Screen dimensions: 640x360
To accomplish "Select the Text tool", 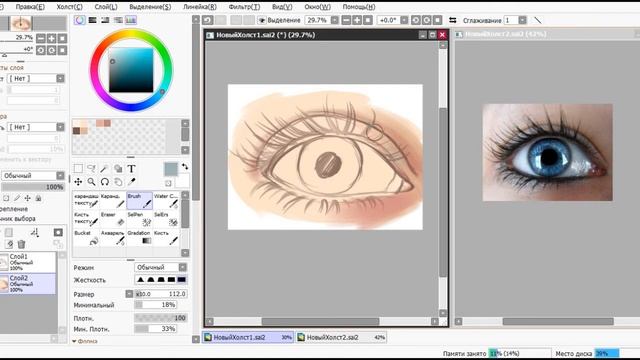I will pyautogui.click(x=131, y=168).
